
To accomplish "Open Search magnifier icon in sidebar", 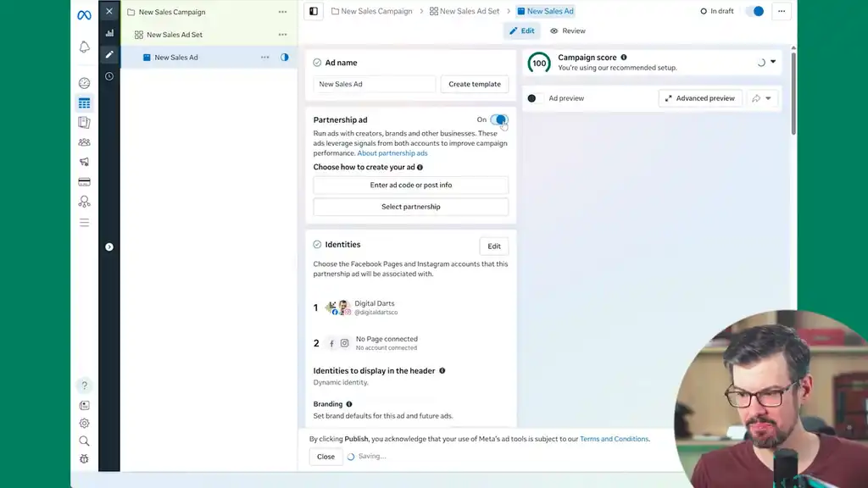I will tap(84, 441).
